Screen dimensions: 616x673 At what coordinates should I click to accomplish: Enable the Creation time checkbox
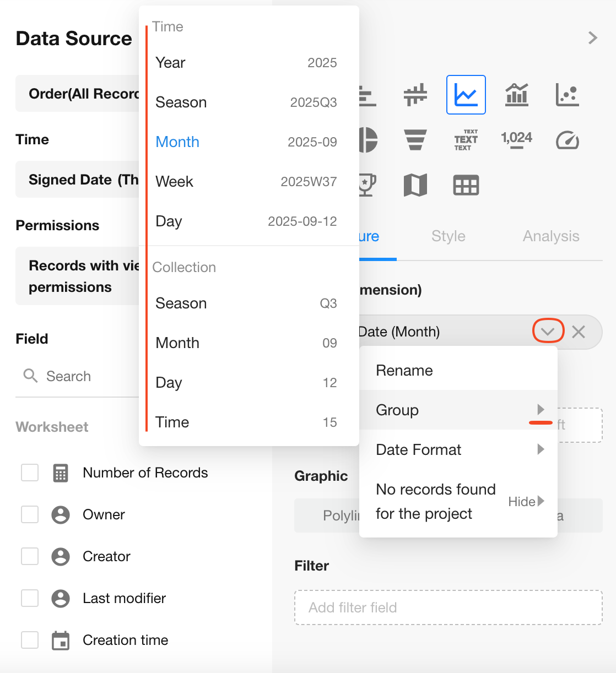30,640
